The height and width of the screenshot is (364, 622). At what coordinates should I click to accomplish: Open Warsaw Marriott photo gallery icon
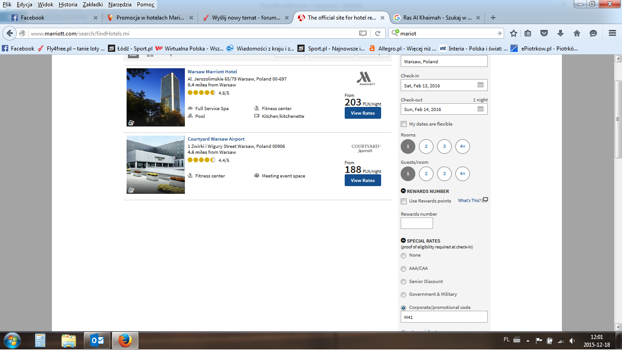pyautogui.click(x=131, y=122)
